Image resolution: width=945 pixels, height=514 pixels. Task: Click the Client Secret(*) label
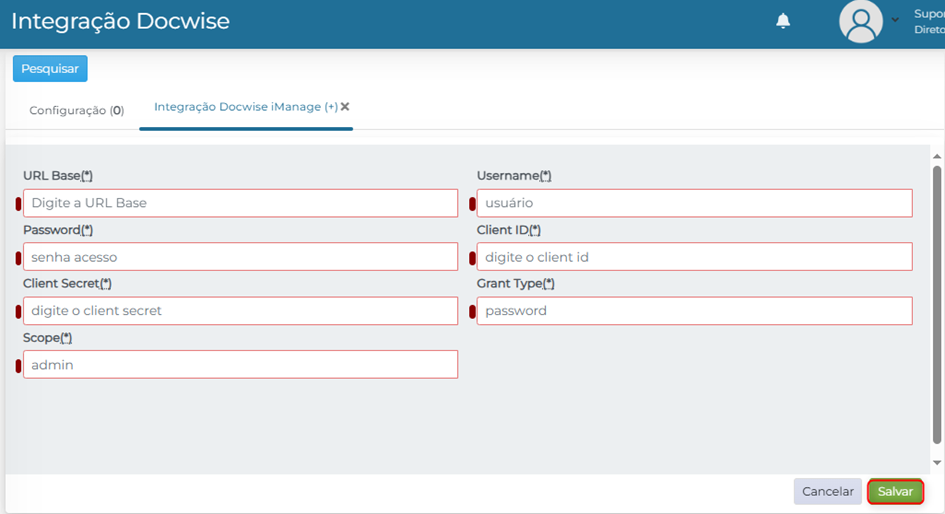point(68,284)
